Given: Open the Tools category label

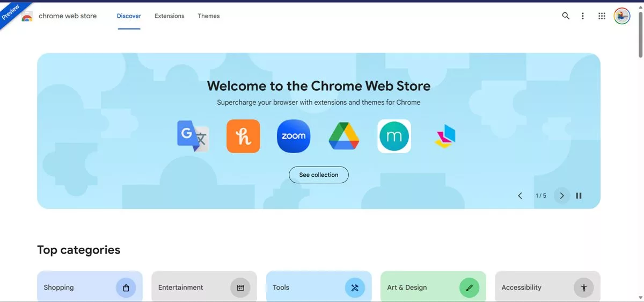Looking at the screenshot, I should click(281, 287).
